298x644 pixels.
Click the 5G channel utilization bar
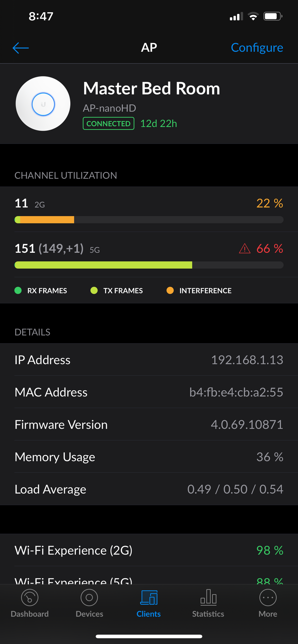pos(149,265)
